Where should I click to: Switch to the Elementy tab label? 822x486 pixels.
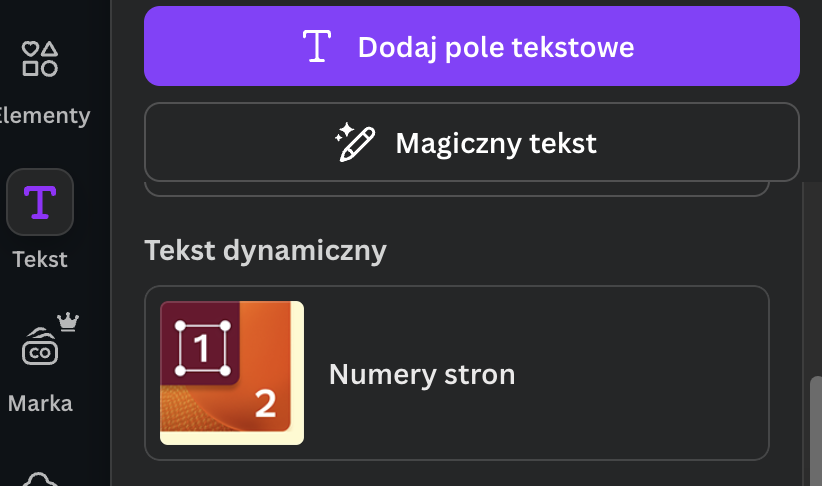click(46, 115)
